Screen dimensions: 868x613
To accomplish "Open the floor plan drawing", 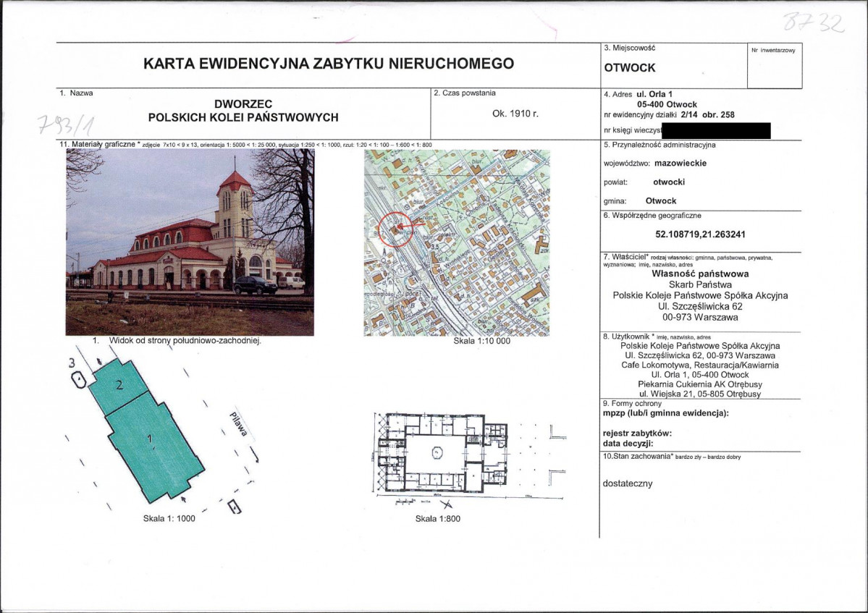I will 469,454.
